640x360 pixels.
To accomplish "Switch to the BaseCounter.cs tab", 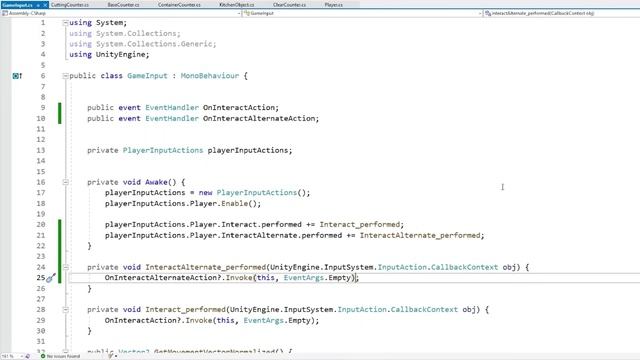I will point(123,5).
